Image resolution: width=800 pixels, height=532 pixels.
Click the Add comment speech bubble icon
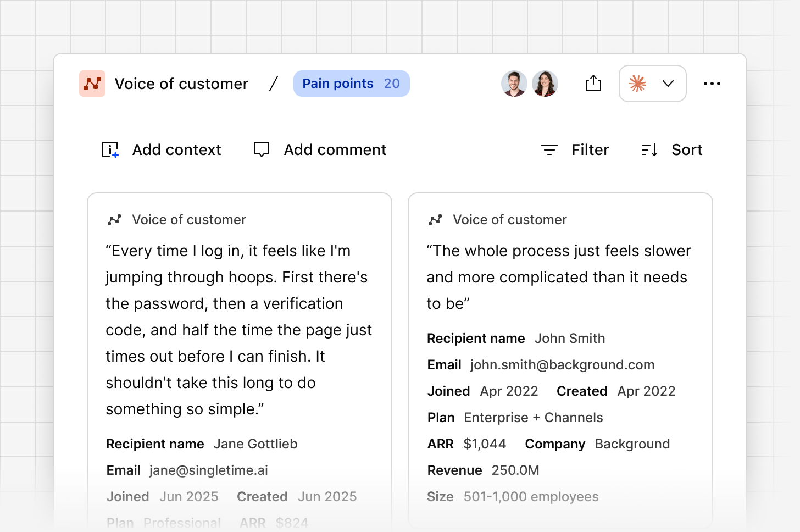[262, 149]
